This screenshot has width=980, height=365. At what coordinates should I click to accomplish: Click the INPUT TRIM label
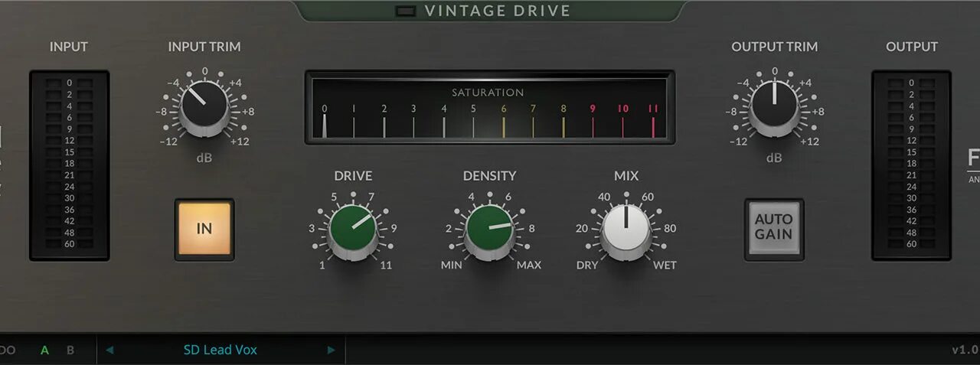pos(204,47)
